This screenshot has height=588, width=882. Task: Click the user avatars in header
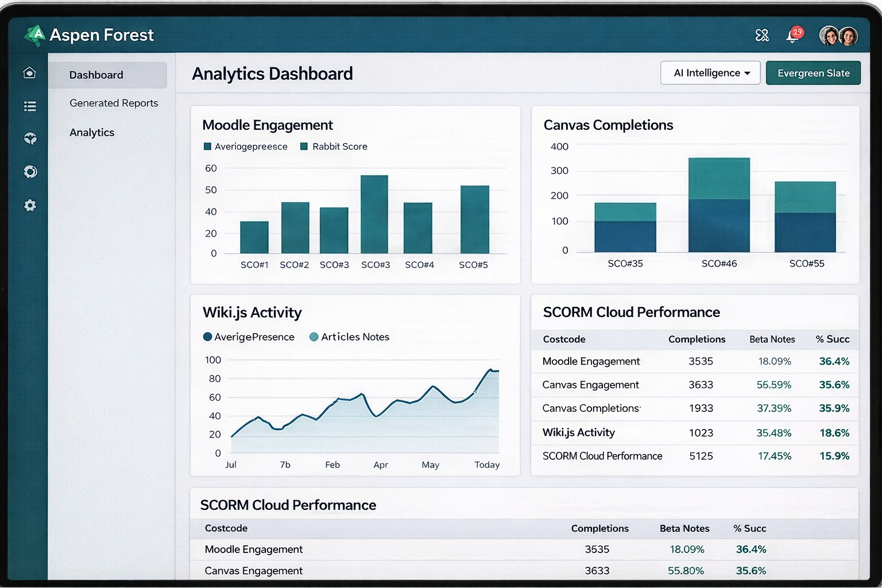838,36
